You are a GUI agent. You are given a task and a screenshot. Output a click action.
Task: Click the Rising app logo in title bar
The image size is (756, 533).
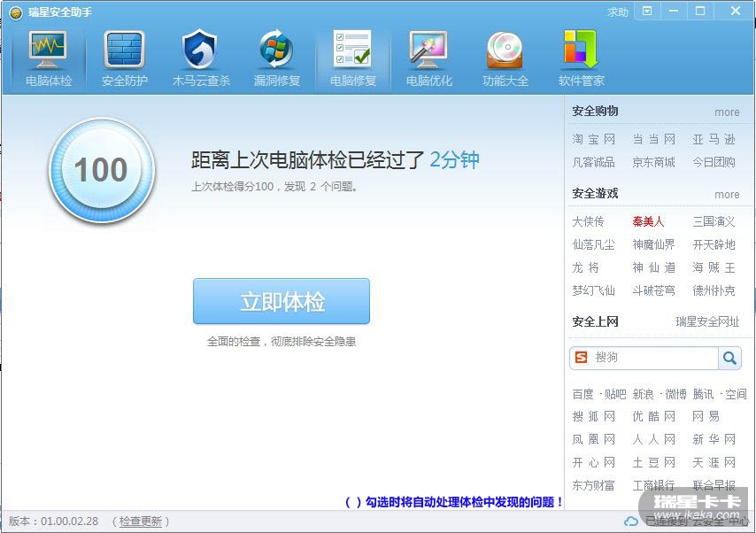[15, 12]
